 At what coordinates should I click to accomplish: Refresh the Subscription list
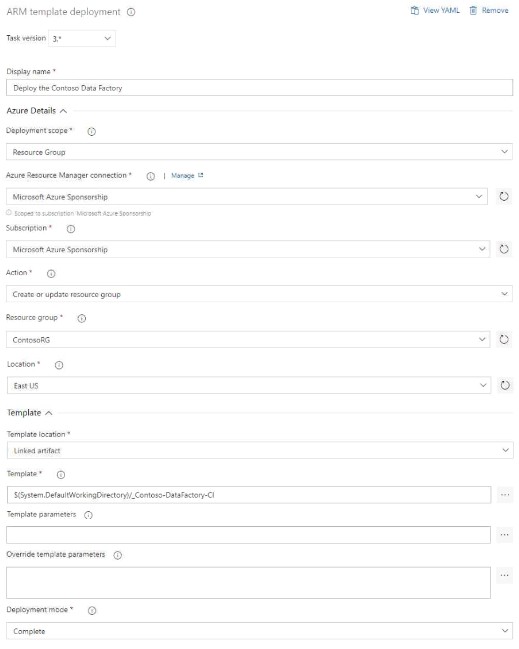[x=504, y=249]
